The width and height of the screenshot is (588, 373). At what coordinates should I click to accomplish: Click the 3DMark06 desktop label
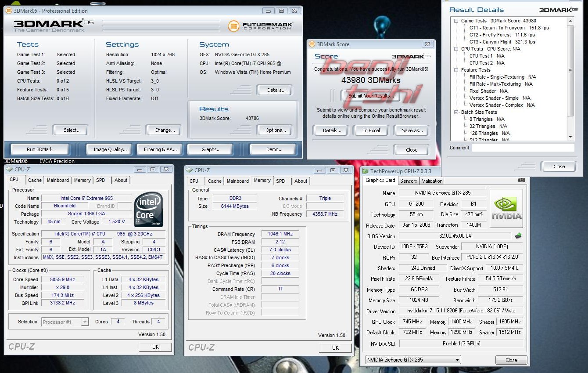[x=16, y=161]
